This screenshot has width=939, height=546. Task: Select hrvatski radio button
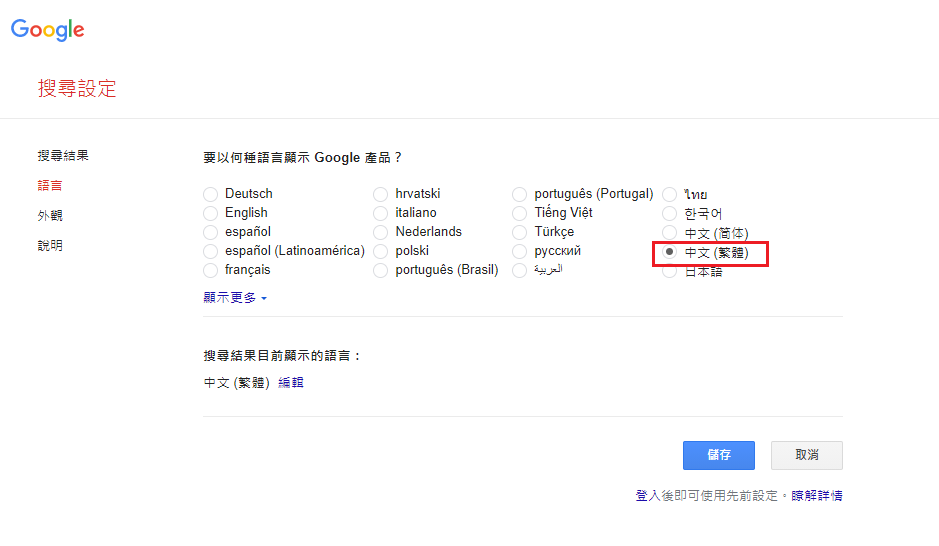click(x=380, y=194)
